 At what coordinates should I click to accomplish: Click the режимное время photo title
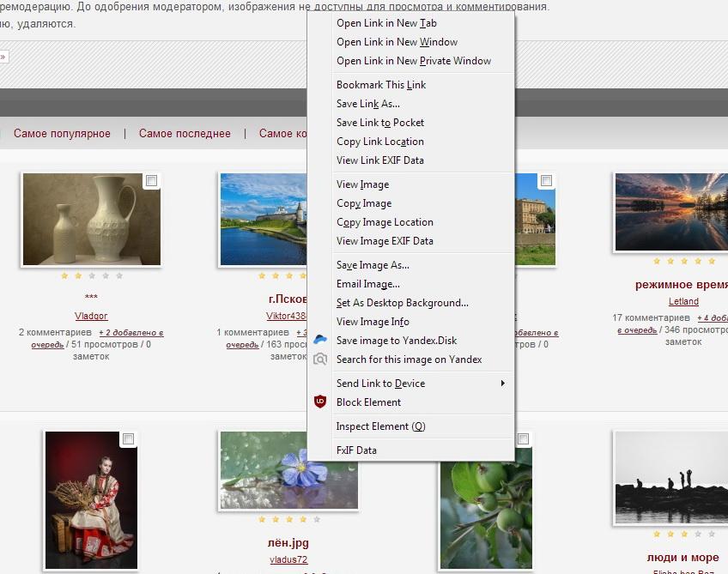(682, 285)
